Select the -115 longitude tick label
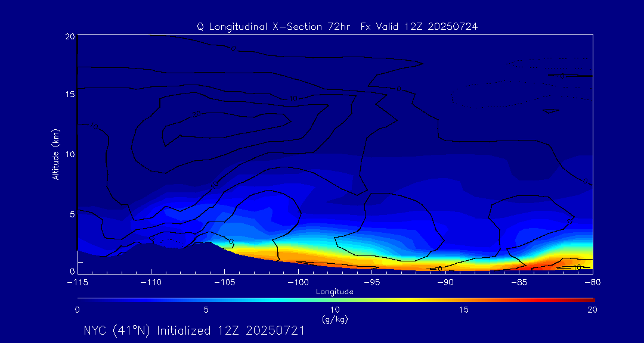This screenshot has width=644, height=343. pyautogui.click(x=77, y=282)
